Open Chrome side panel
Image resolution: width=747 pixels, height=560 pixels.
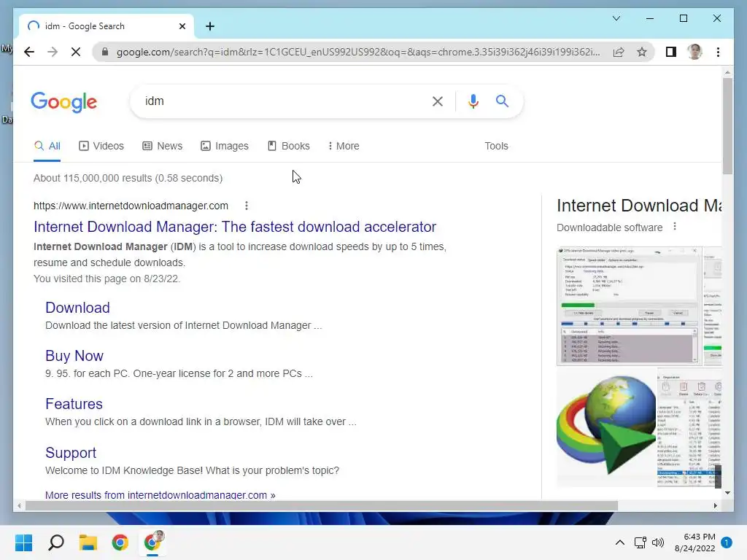tap(671, 52)
